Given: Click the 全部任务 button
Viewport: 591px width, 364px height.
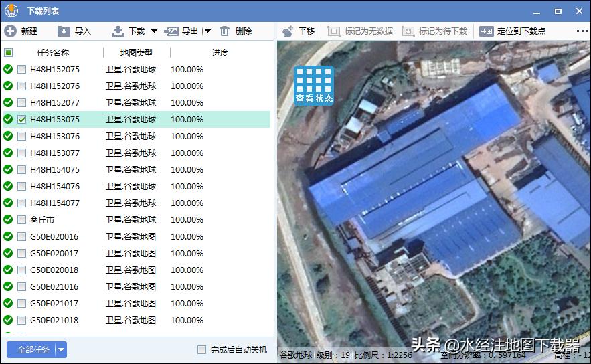Looking at the screenshot, I should 33,350.
